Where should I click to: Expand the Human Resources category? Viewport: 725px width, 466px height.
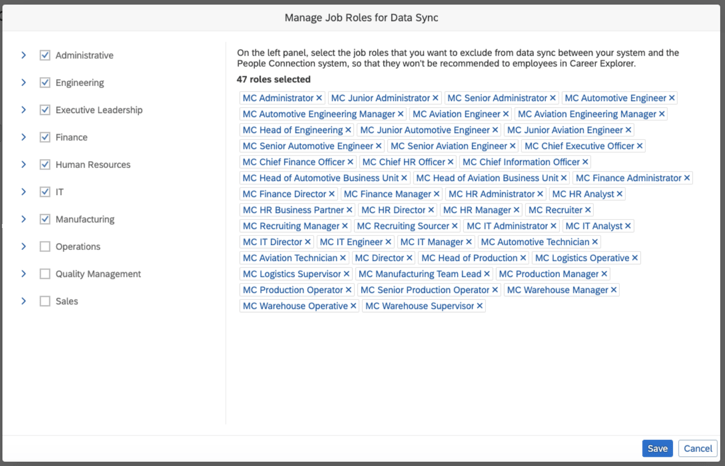[23, 165]
